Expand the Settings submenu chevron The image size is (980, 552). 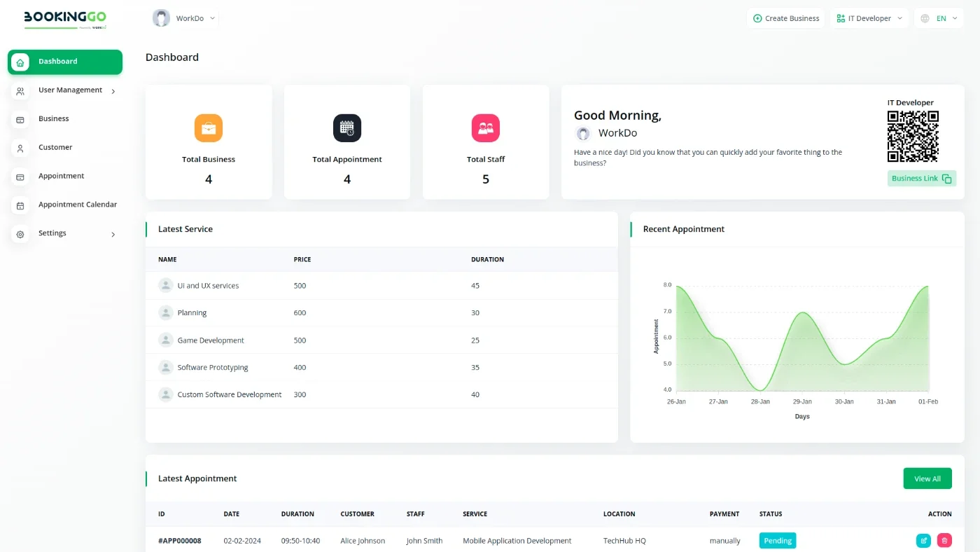click(x=113, y=235)
